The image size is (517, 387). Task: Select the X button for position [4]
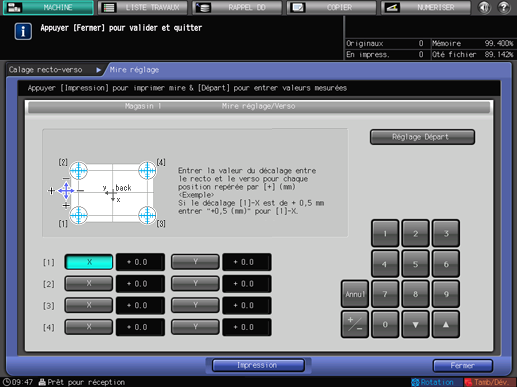tap(89, 327)
